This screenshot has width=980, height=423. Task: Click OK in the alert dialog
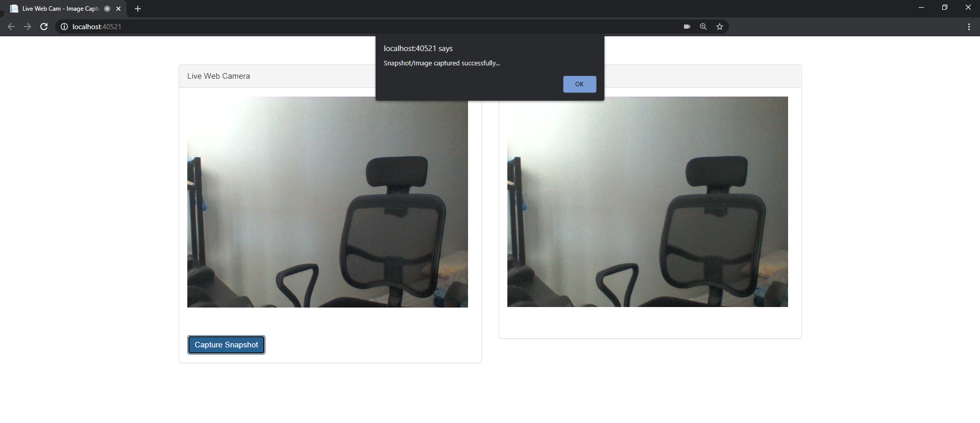[579, 84]
